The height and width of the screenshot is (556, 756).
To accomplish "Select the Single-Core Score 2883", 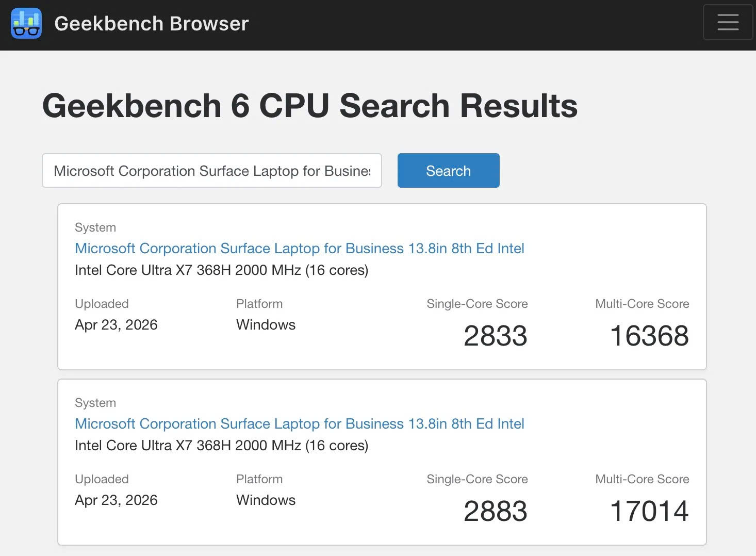I will 495,511.
